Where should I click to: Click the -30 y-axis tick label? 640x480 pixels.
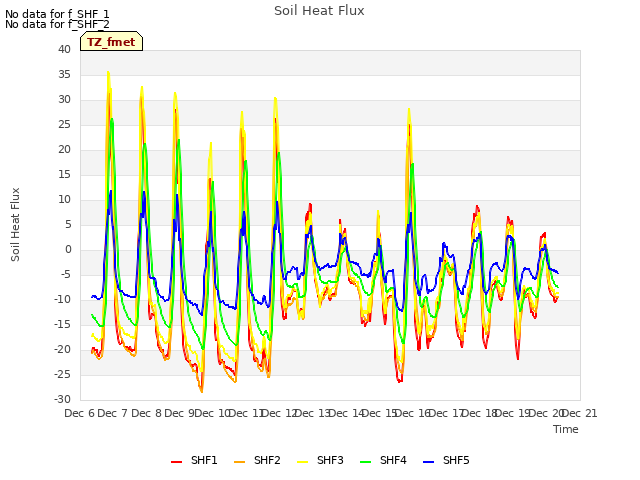63,399
